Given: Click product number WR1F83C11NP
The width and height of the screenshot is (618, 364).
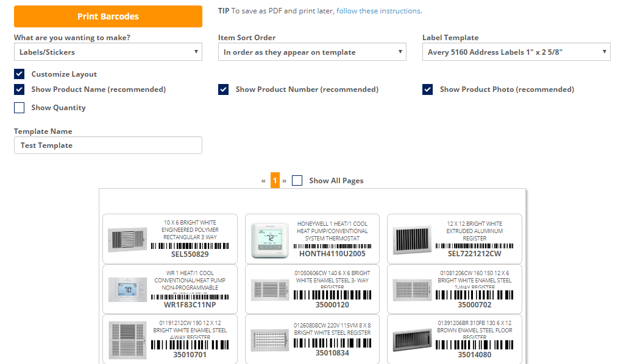Looking at the screenshot, I should pyautogui.click(x=190, y=304).
